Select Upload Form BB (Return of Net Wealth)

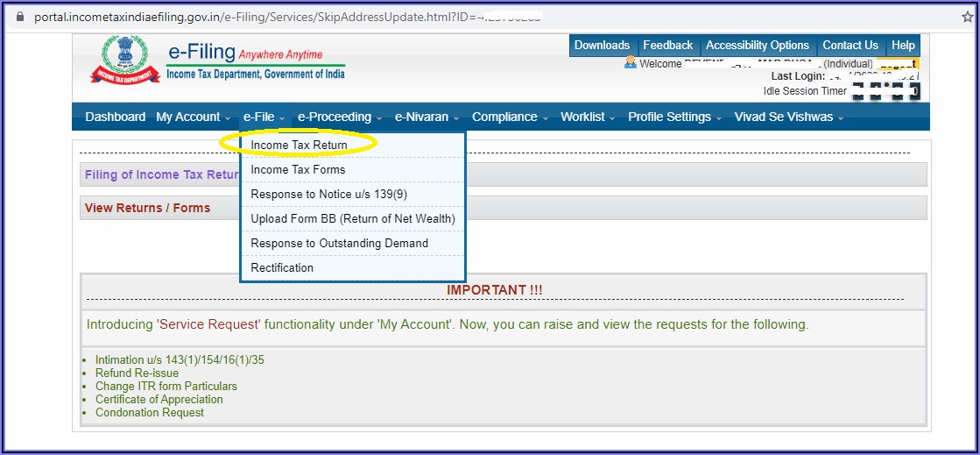[x=352, y=218]
